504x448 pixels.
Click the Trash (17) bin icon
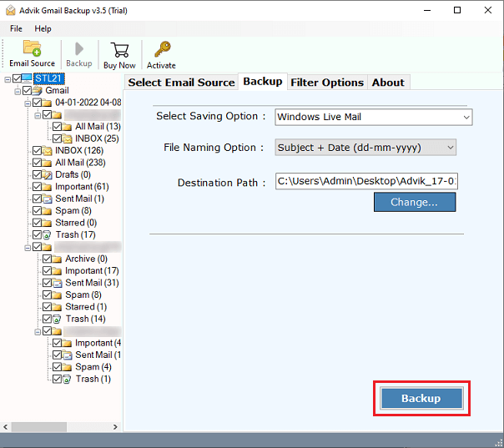pyautogui.click(x=47, y=235)
